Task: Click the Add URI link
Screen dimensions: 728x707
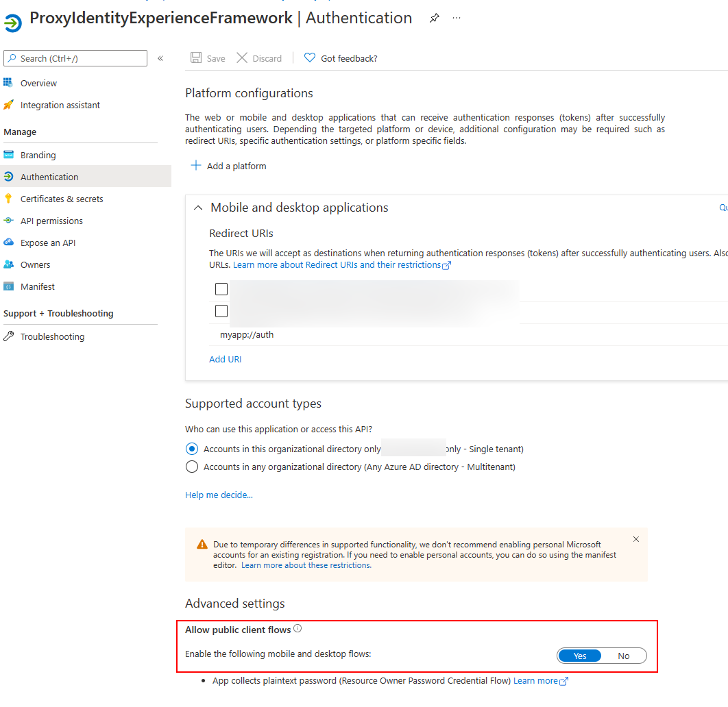Action: (x=225, y=359)
